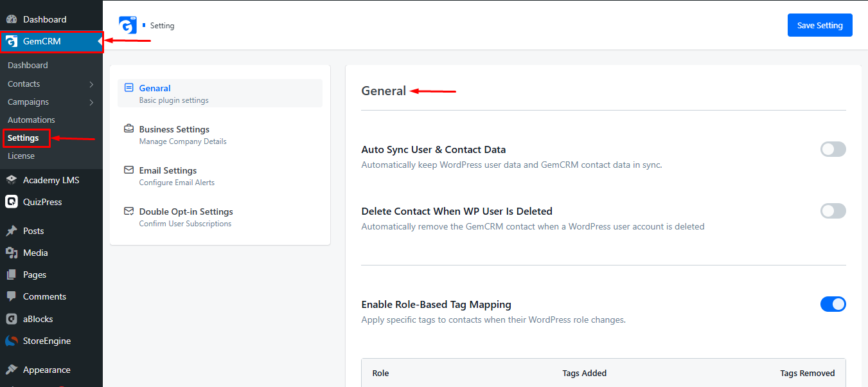Disable Role-Based Tag Mapping switch
868x387 pixels.
point(833,304)
